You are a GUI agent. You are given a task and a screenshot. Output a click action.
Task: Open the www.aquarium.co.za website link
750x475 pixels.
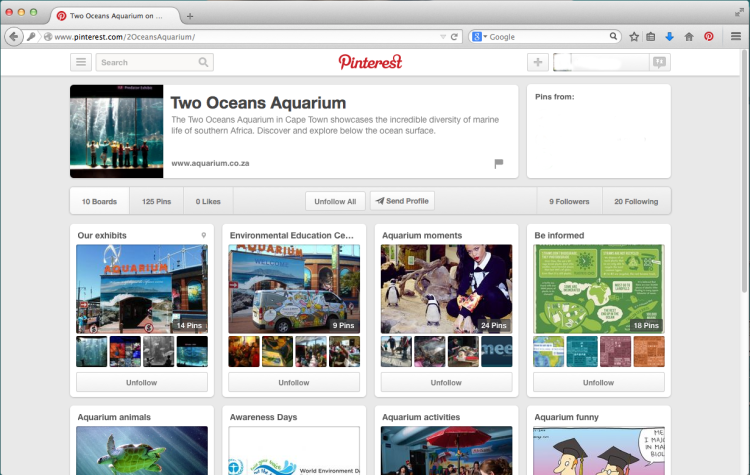tap(210, 163)
